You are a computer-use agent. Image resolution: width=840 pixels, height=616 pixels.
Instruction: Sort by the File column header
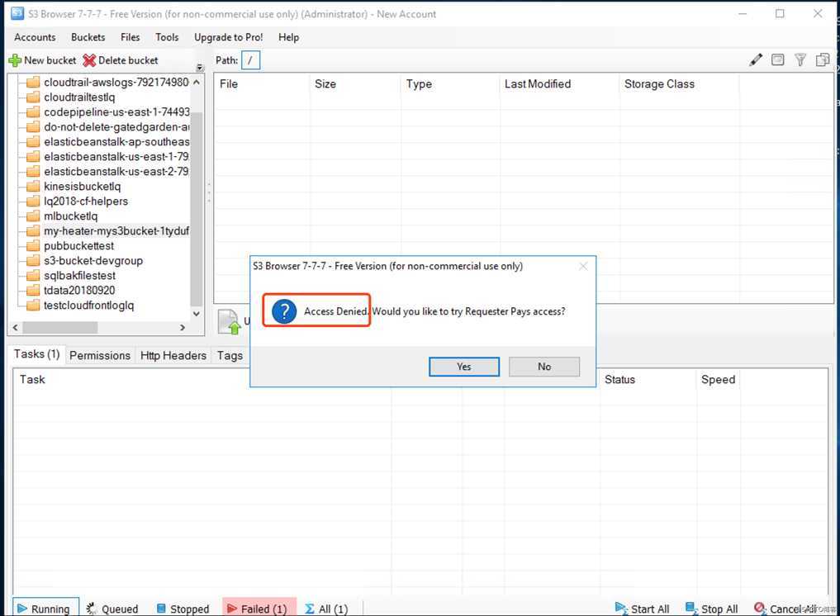[x=262, y=84]
